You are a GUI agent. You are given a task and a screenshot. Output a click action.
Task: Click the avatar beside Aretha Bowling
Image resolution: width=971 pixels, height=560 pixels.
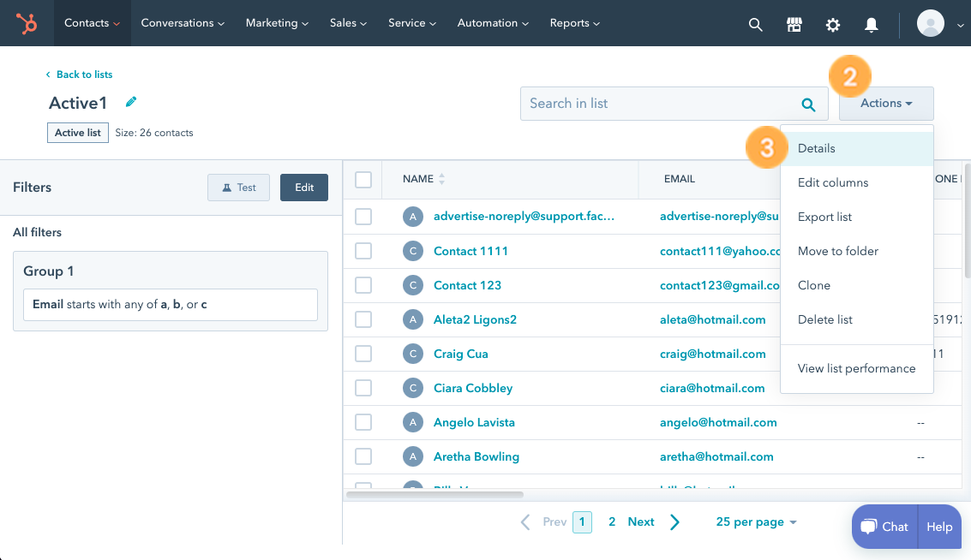click(x=413, y=456)
